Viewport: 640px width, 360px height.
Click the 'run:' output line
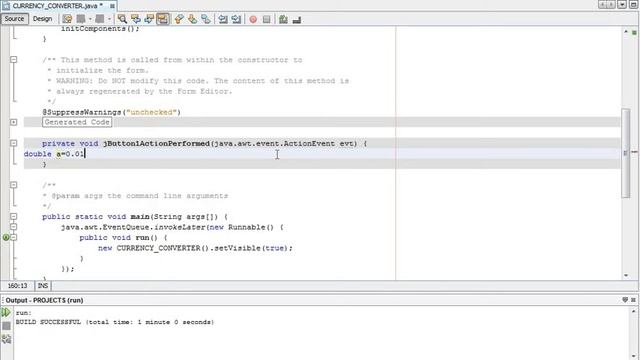pyautogui.click(x=23, y=313)
